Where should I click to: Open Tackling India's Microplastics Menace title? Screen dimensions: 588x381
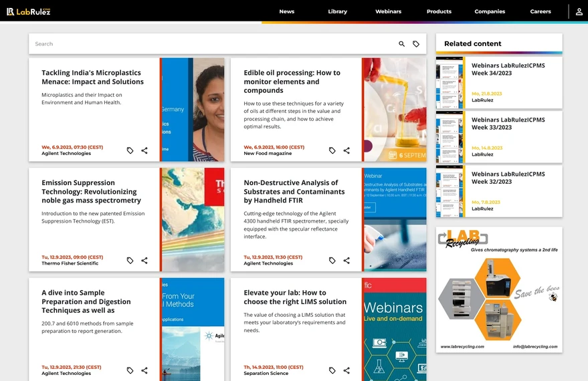92,77
